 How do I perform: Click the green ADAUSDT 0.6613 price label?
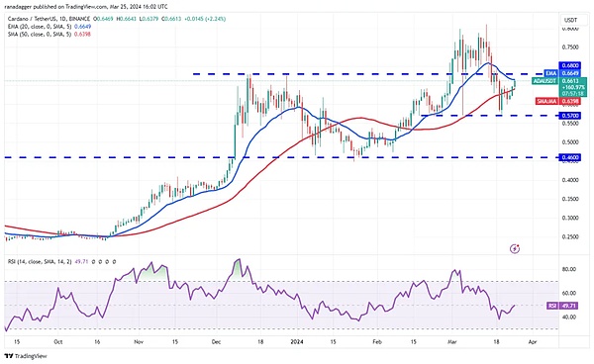[559, 81]
